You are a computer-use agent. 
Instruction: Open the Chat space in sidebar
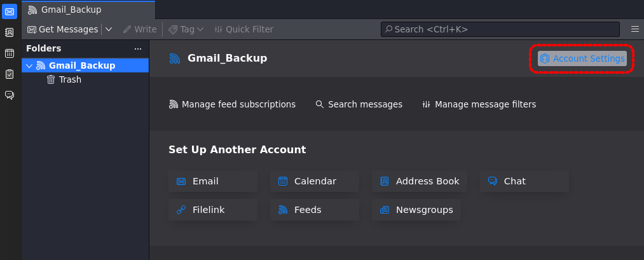pos(10,95)
